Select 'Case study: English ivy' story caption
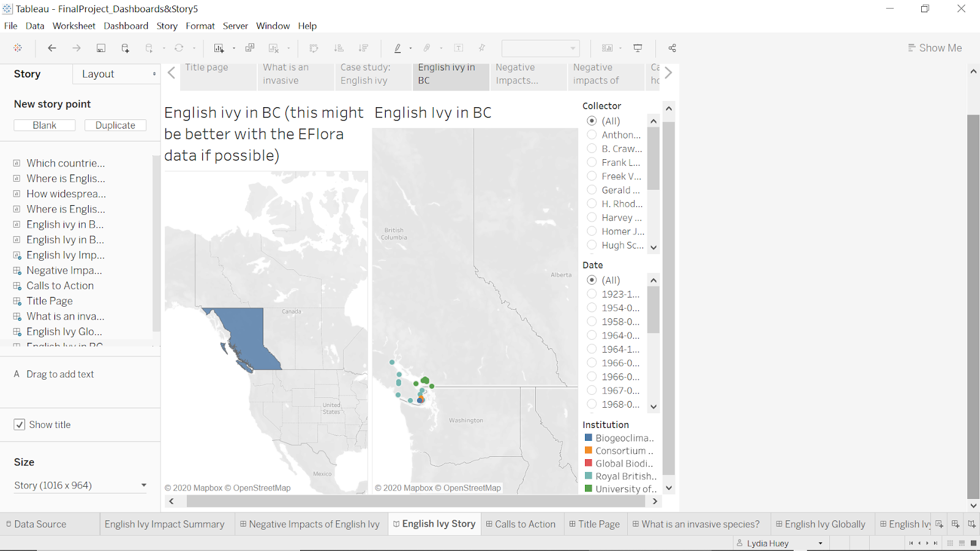The height and width of the screenshot is (551, 980). click(374, 77)
